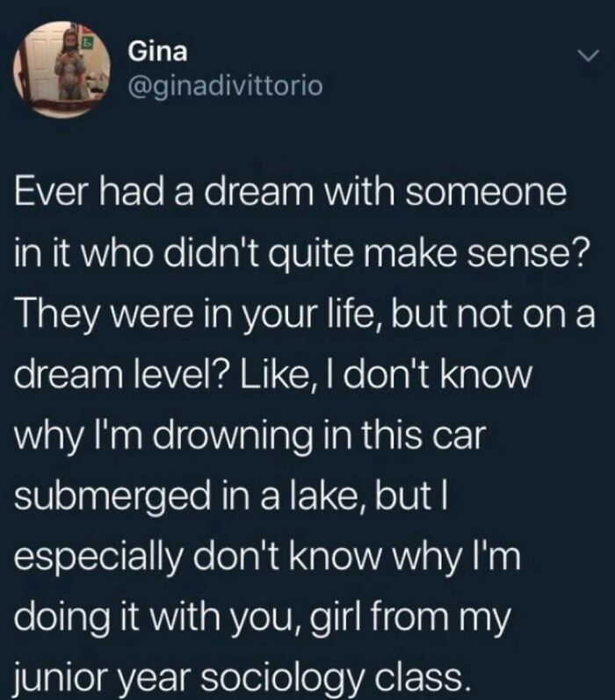This screenshot has width=615, height=700.
Task: Click the word "submerged" in the tweet
Action: coord(112,498)
